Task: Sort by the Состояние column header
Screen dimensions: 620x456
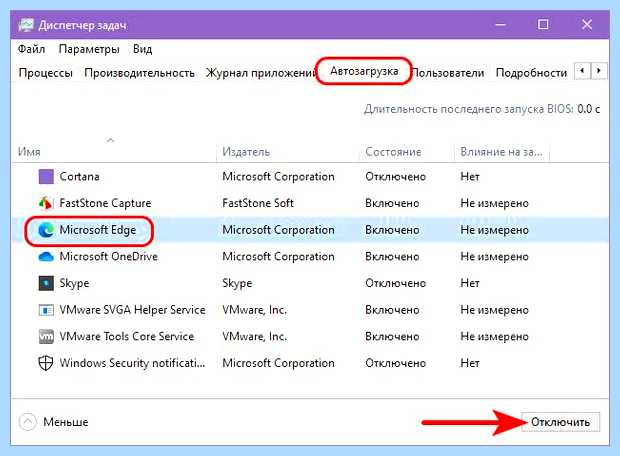Action: click(393, 152)
